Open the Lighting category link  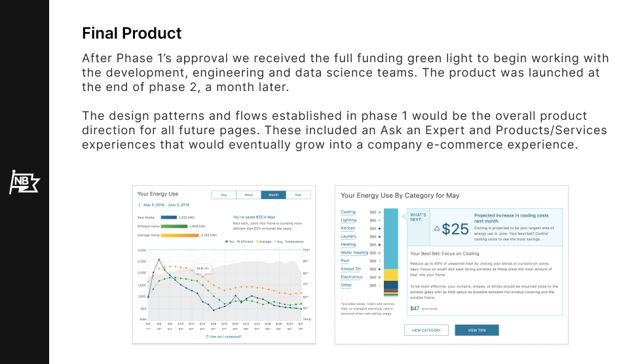(x=349, y=220)
